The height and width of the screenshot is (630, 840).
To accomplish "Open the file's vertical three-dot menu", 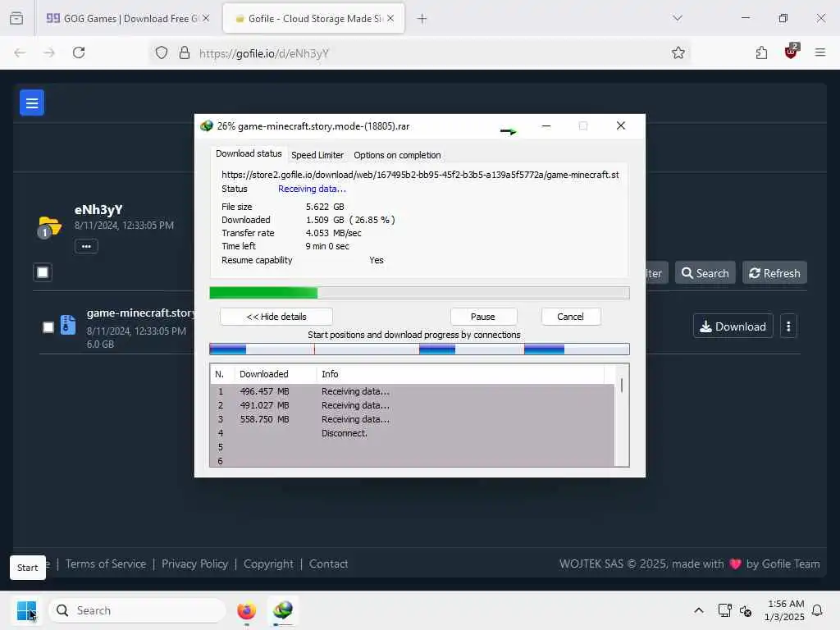I will point(788,326).
